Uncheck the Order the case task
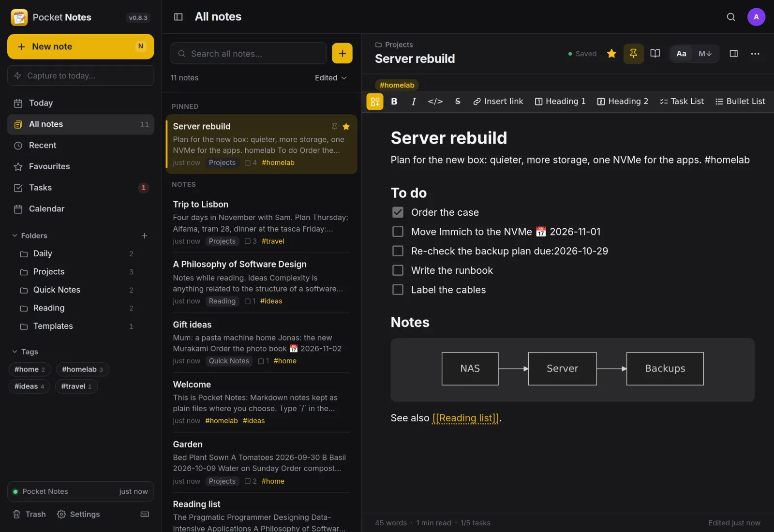 click(398, 212)
